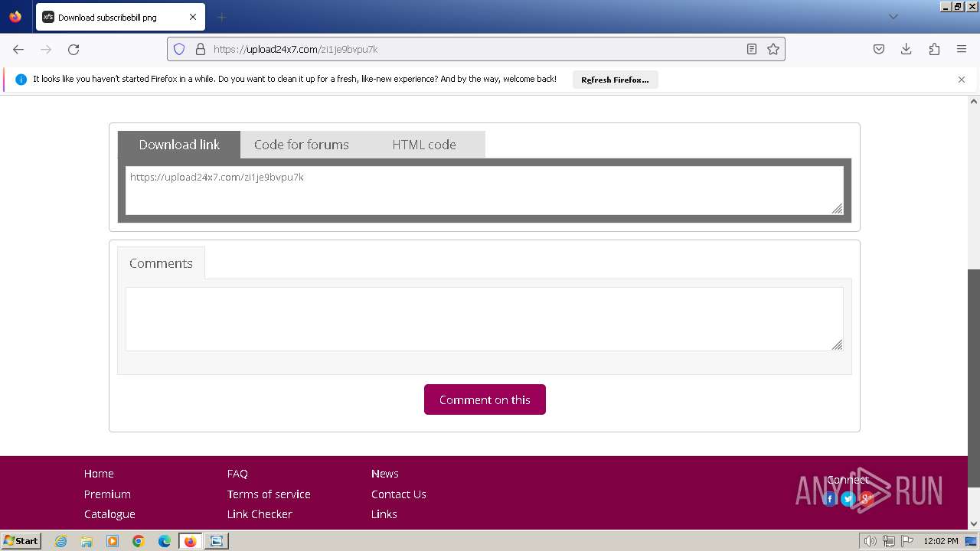This screenshot has height=551, width=980.
Task: Open the Action Center flag icon
Action: point(907,541)
